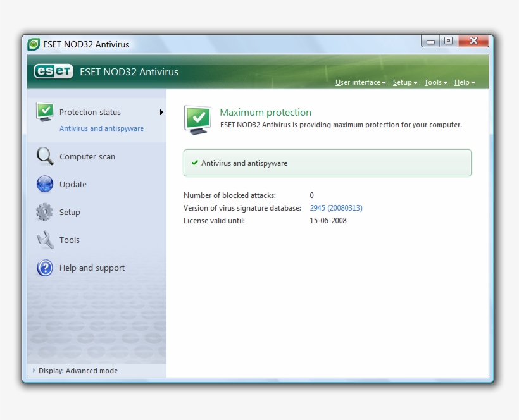The image size is (519, 420).
Task: Open Help and support section
Action: tap(92, 268)
